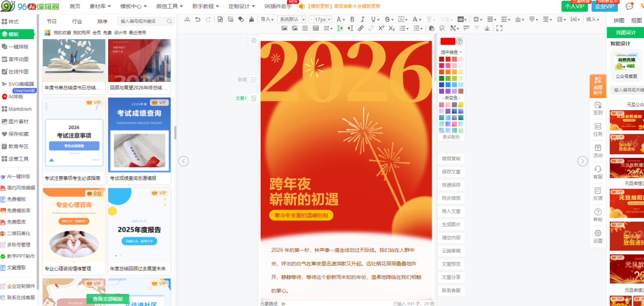Click the template search input field

click(142, 22)
